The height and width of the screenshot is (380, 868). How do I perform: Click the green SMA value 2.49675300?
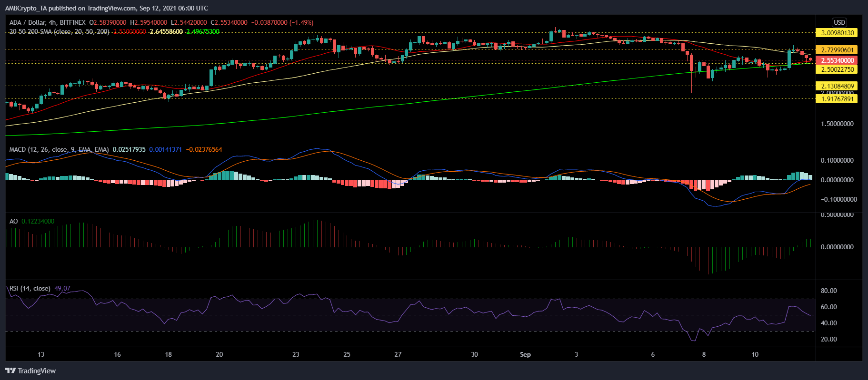point(203,32)
